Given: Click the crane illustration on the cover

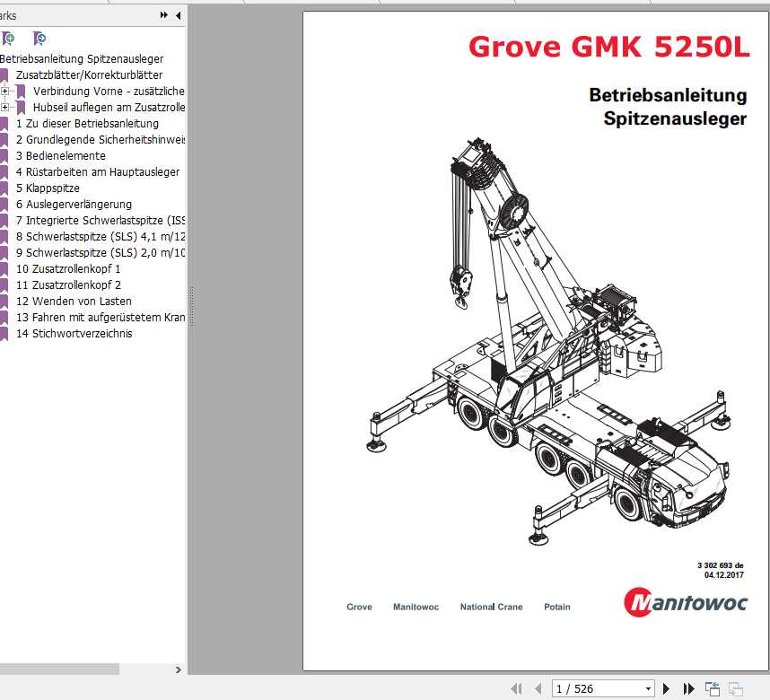Looking at the screenshot, I should tap(548, 341).
